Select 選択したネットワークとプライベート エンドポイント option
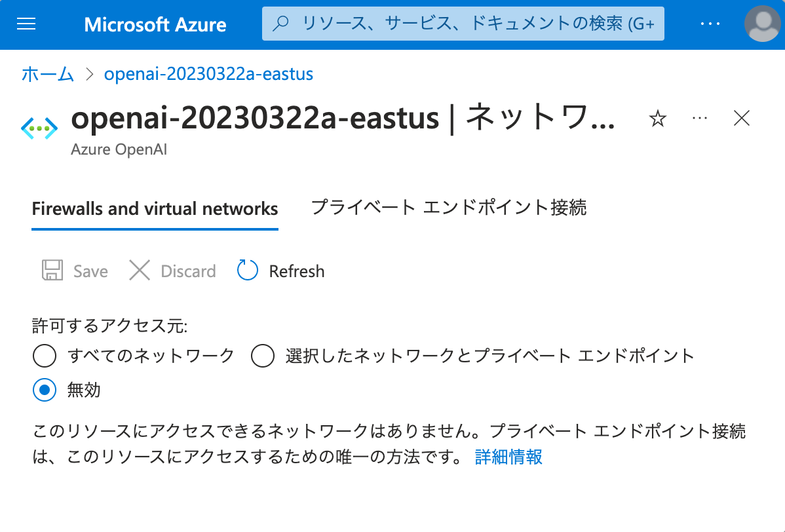Screen dimensions: 785x532 pyautogui.click(x=263, y=356)
